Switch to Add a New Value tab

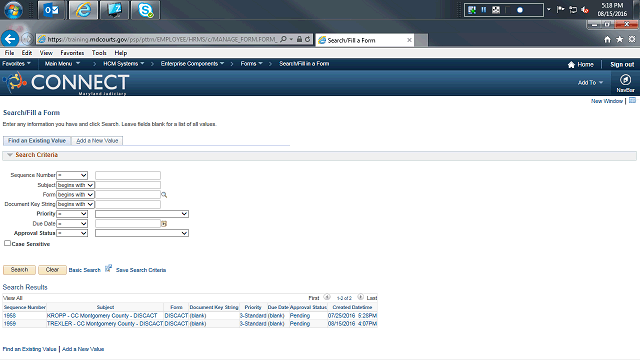(97, 141)
